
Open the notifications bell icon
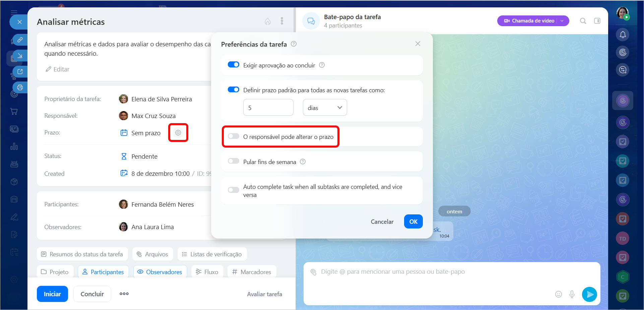click(x=623, y=35)
